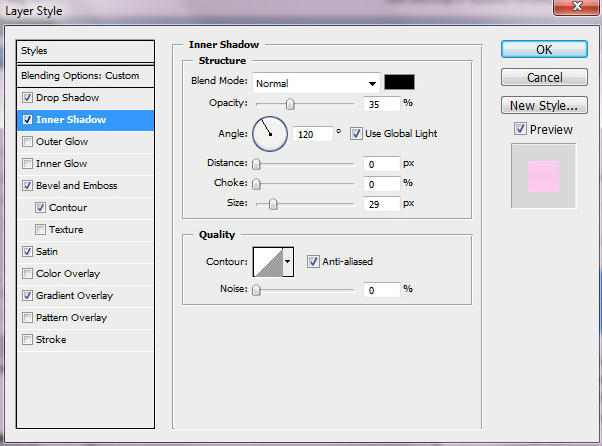
Task: Click the Cancel button
Action: pyautogui.click(x=543, y=77)
